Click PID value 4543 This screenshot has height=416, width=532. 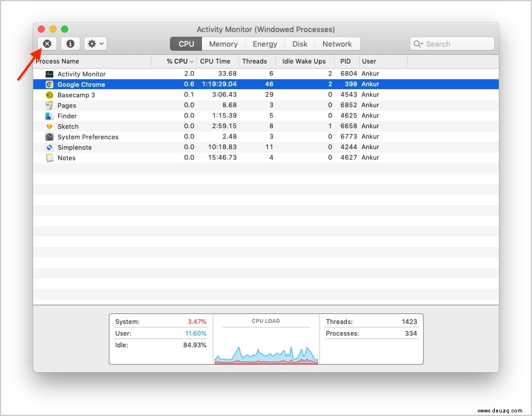click(x=349, y=94)
